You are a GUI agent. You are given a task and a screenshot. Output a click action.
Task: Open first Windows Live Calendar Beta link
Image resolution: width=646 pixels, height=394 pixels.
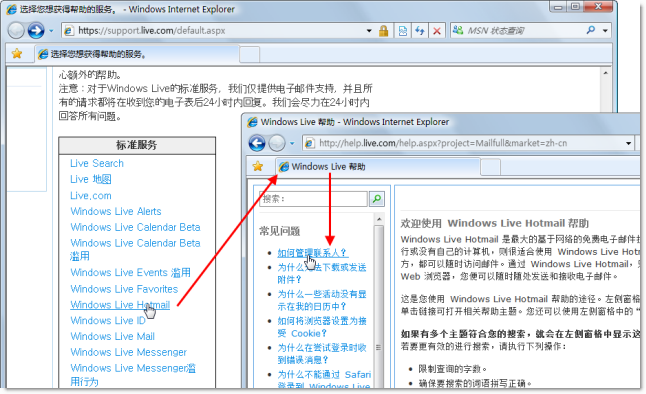coord(135,227)
